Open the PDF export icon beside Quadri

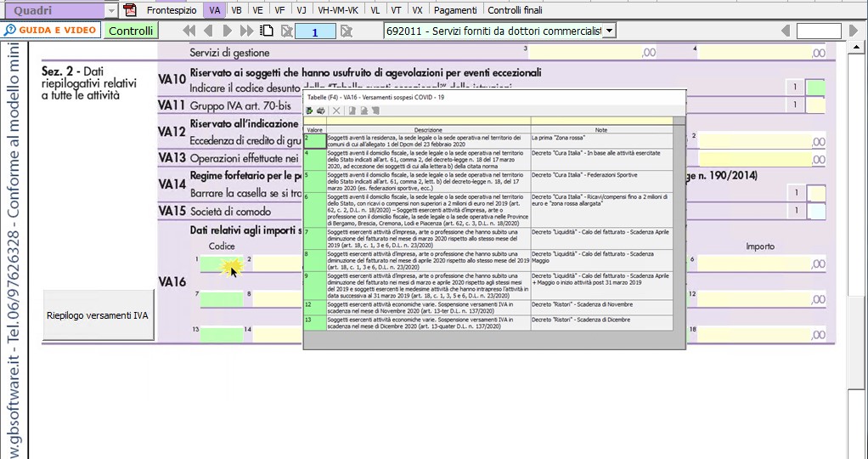pos(130,10)
